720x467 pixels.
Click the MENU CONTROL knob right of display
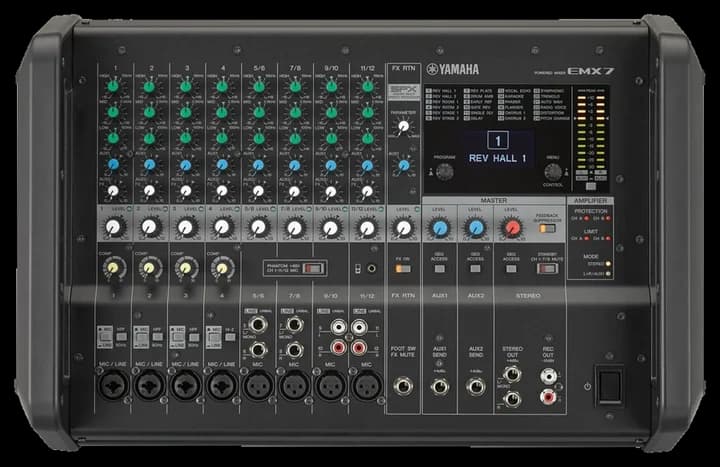553,172
